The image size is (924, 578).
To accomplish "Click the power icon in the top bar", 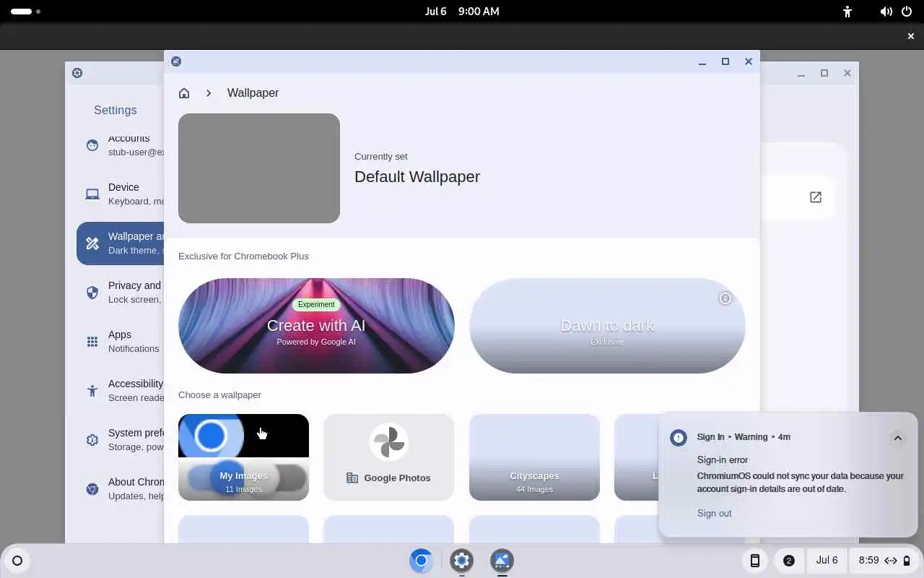I will [907, 12].
